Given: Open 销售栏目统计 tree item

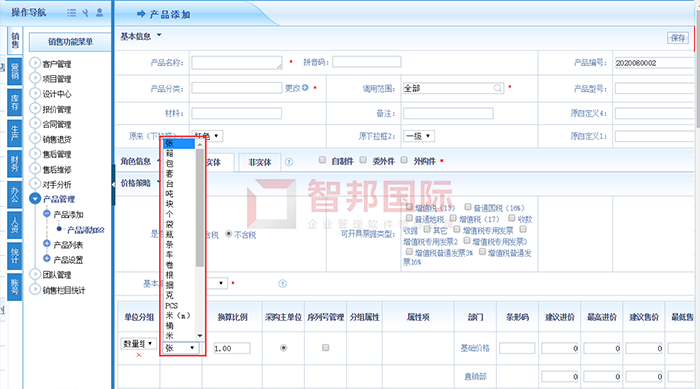Looking at the screenshot, I should point(64,290).
